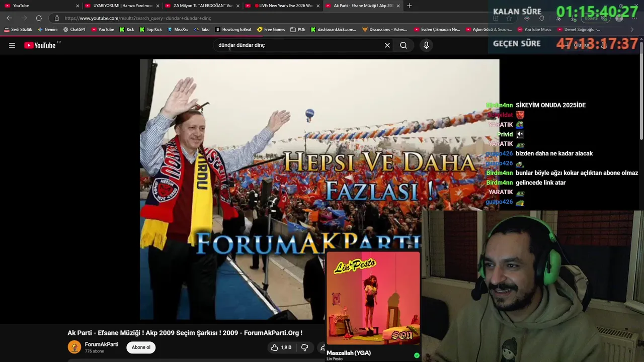The width and height of the screenshot is (644, 362).
Task: Open the POE bookmarks folder
Action: (298, 30)
